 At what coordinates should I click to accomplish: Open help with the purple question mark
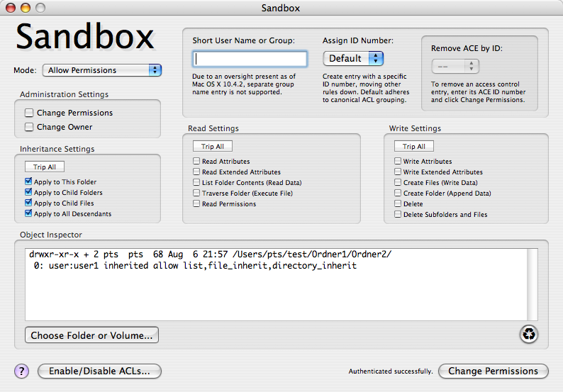(x=22, y=371)
